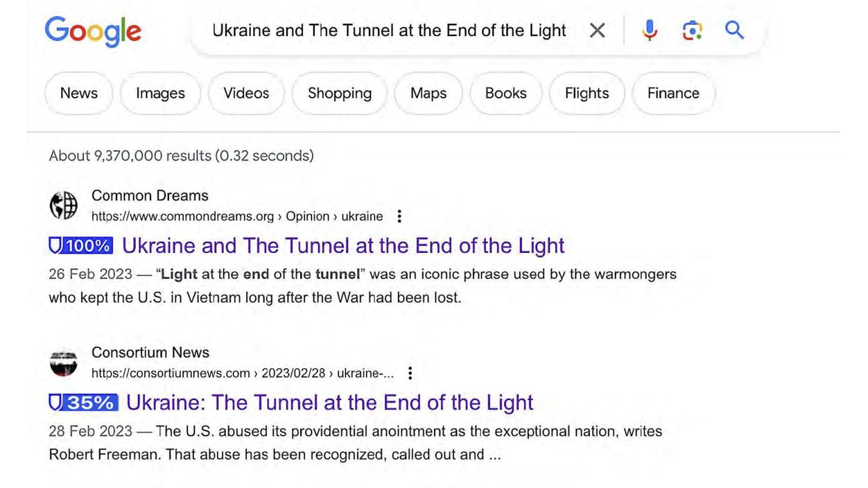Click the 35% shield rating badge
The width and height of the screenshot is (868, 488).
(83, 403)
